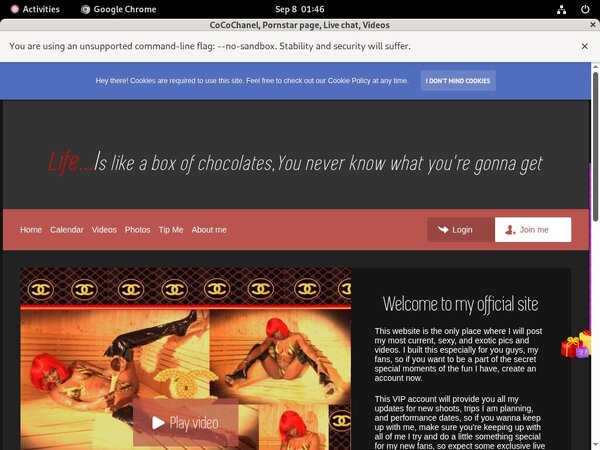Click the person icon on Join me

pos(510,230)
